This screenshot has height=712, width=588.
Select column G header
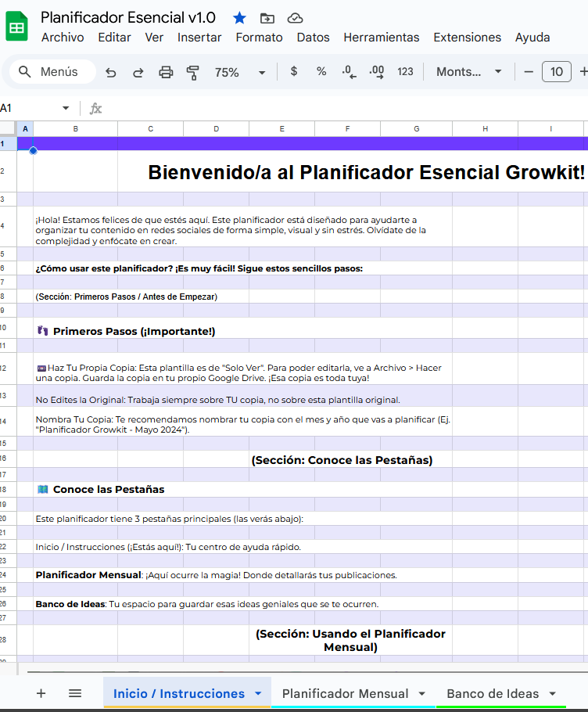click(417, 129)
